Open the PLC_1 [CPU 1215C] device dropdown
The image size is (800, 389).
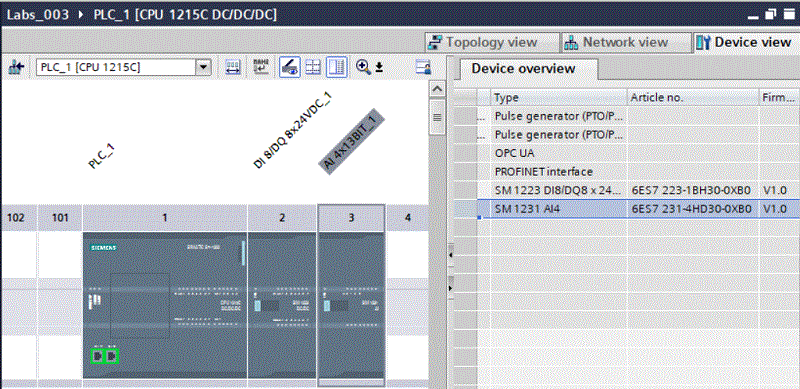123,67
